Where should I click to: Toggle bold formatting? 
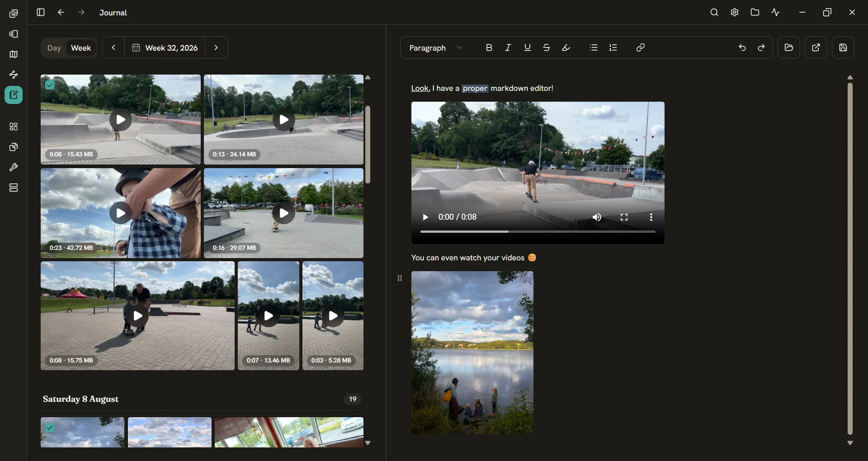pyautogui.click(x=489, y=47)
